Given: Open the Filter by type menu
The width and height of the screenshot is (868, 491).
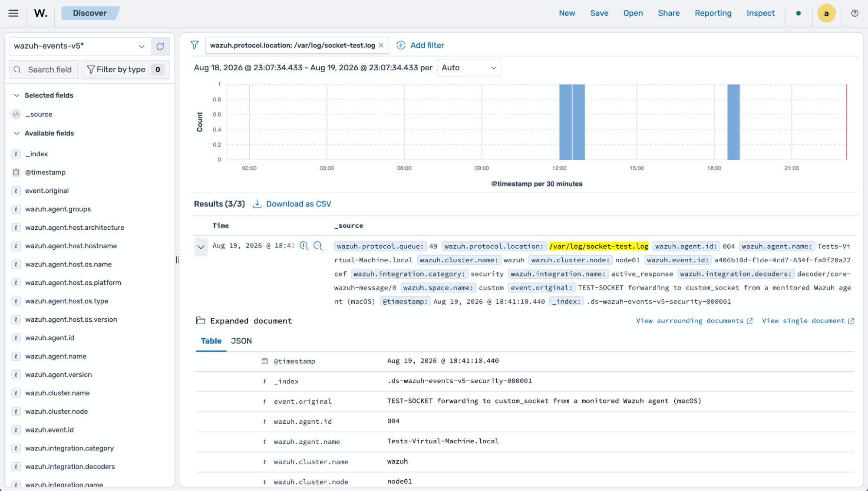Looking at the screenshot, I should (x=125, y=69).
